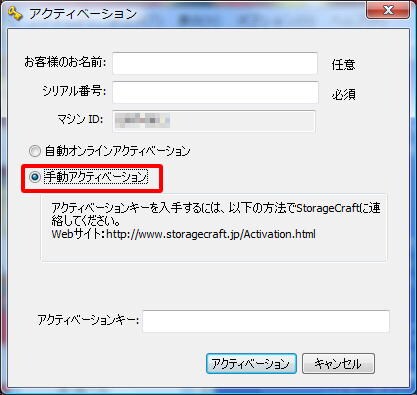Click the アクティベーション window title text
The width and height of the screenshot is (417, 395).
[83, 14]
